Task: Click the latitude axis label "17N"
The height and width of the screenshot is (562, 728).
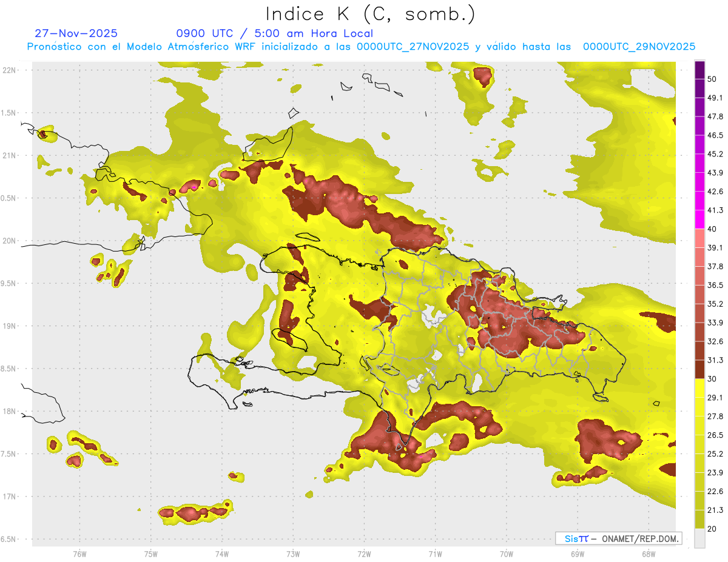Action: 9,497
